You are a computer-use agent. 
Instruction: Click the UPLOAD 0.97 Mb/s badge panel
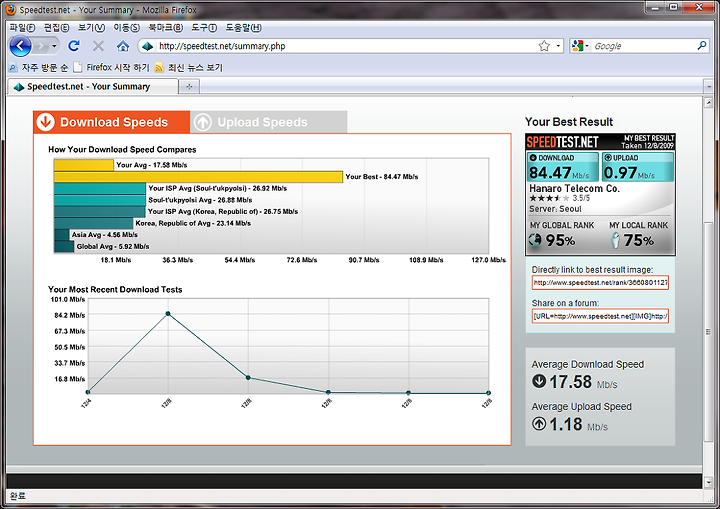pos(638,167)
